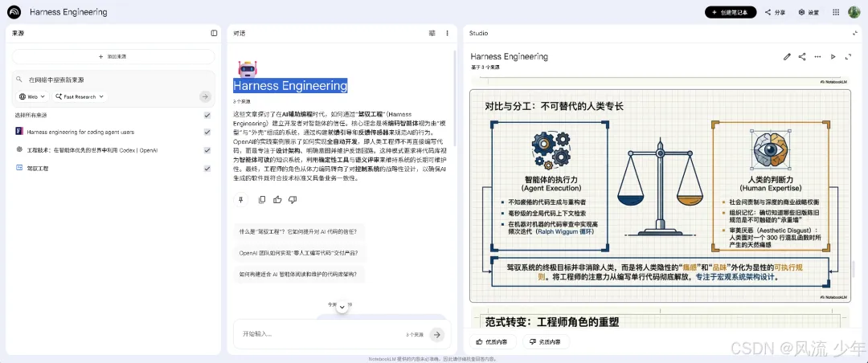Click the 3 个来源 label in chat input

click(414, 335)
